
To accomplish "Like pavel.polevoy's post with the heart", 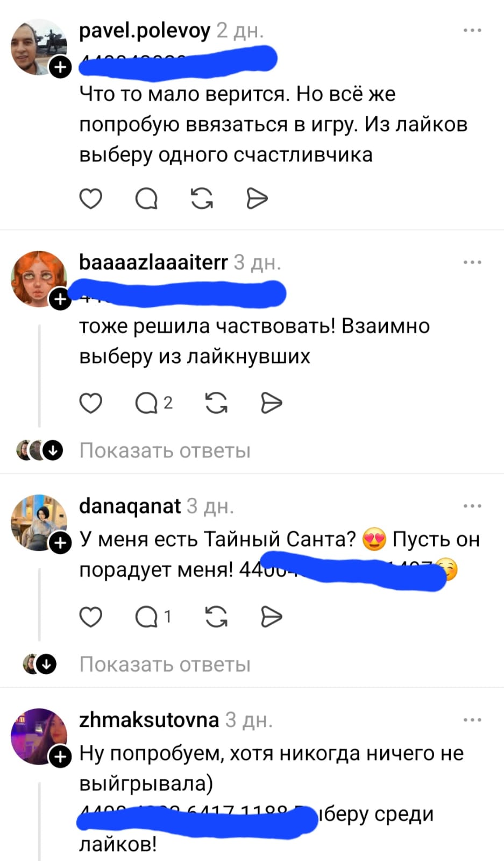I will tap(90, 199).
